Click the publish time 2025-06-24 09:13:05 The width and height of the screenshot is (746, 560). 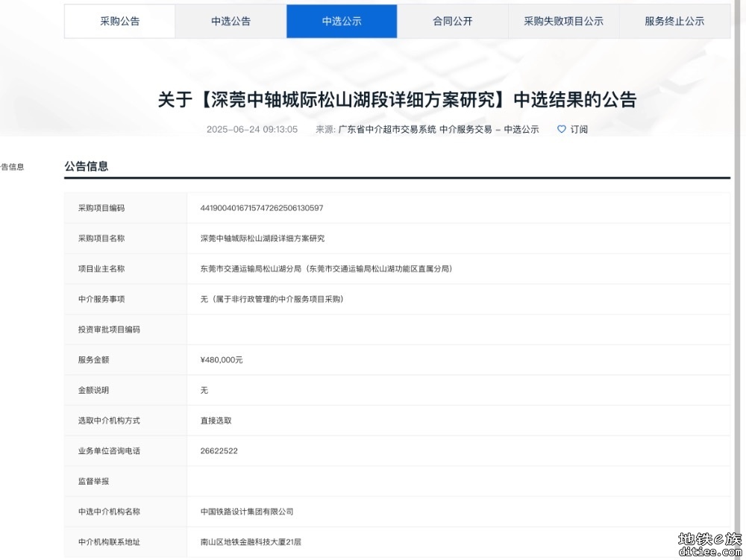click(252, 129)
